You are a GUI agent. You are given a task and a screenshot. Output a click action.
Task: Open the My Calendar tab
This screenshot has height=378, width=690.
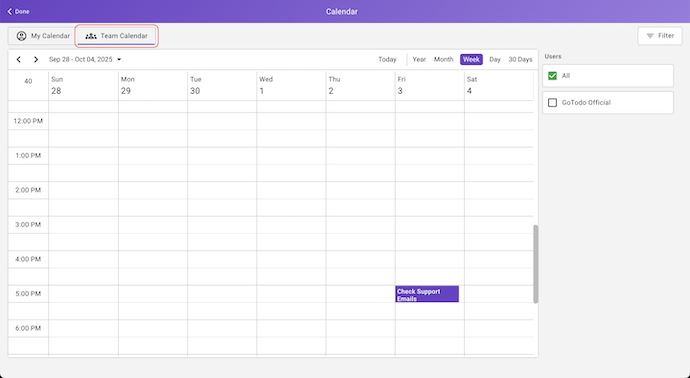pyautogui.click(x=43, y=36)
